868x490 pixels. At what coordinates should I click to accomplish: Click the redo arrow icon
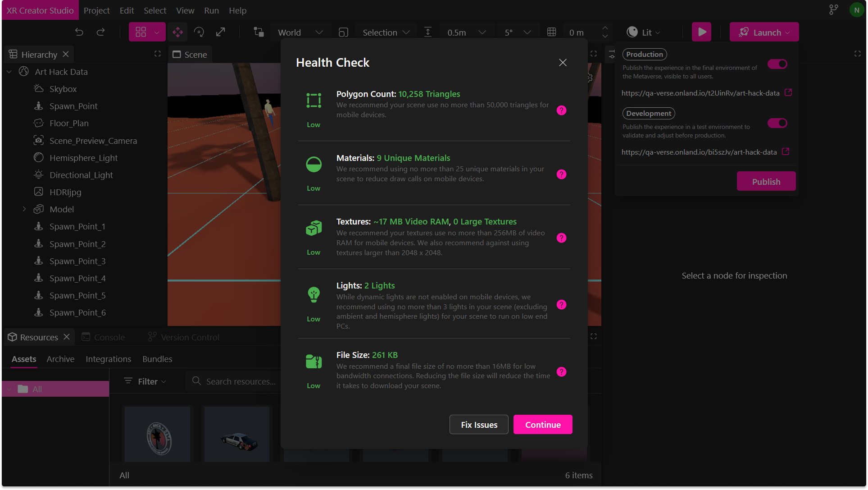pos(101,32)
